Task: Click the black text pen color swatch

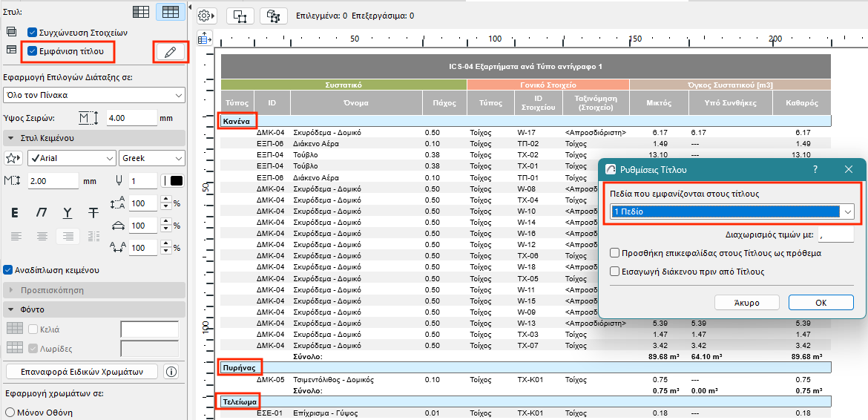Action: point(176,181)
